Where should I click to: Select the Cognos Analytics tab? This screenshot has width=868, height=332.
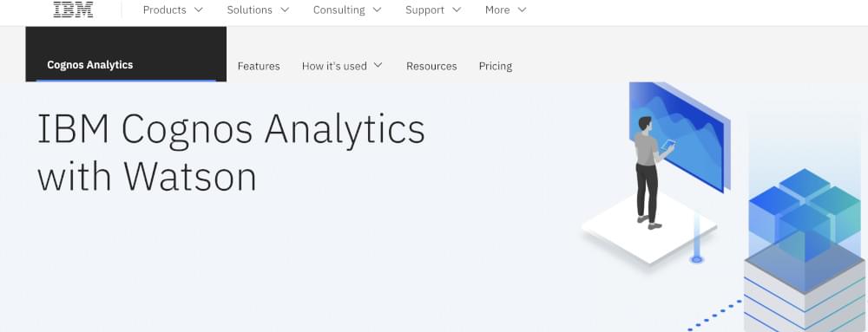(126, 54)
